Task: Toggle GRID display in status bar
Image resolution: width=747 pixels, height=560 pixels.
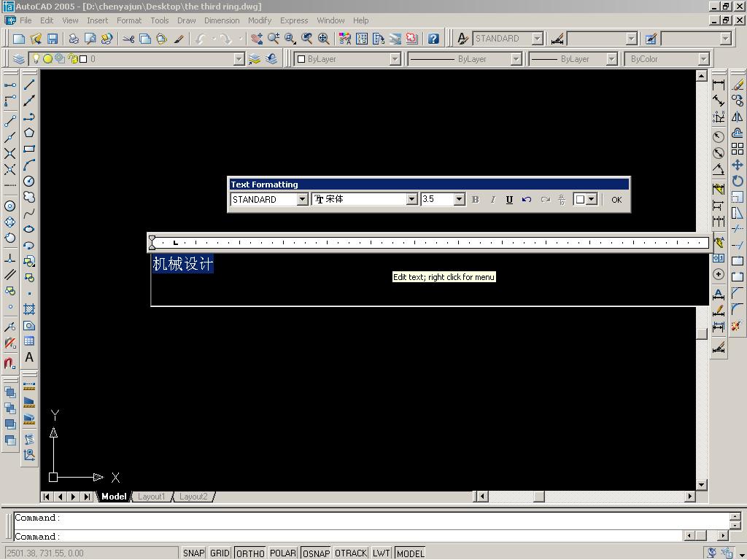Action: tap(220, 553)
